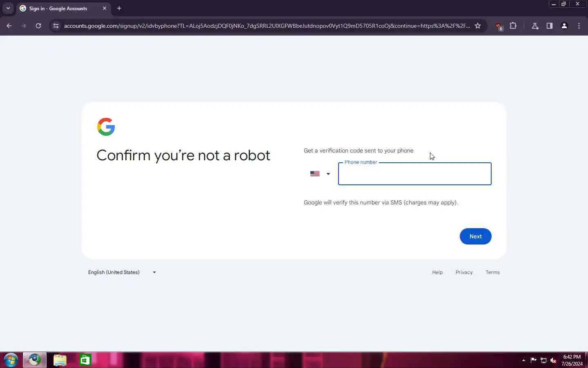Image resolution: width=588 pixels, height=368 pixels.
Task: Restore down the Chrome window
Action: (x=564, y=4)
